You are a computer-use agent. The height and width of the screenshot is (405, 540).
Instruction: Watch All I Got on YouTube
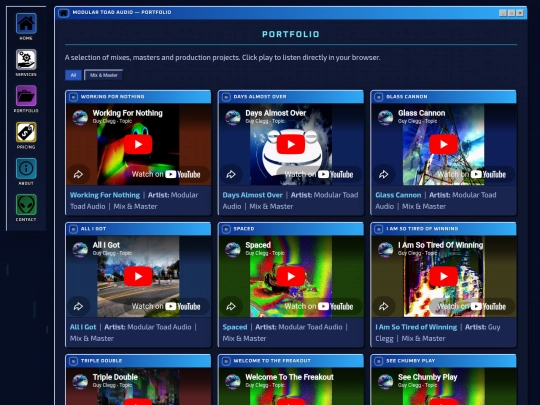coord(166,306)
